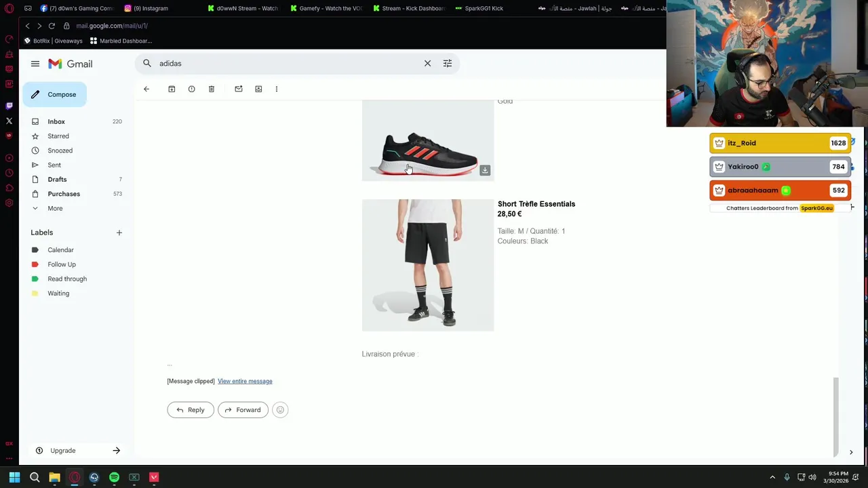Screen dimensions: 868x488
Task: Reply to this email
Action: click(x=191, y=410)
